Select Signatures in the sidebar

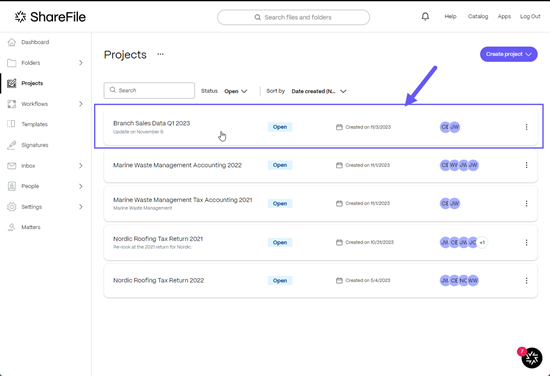coord(35,145)
